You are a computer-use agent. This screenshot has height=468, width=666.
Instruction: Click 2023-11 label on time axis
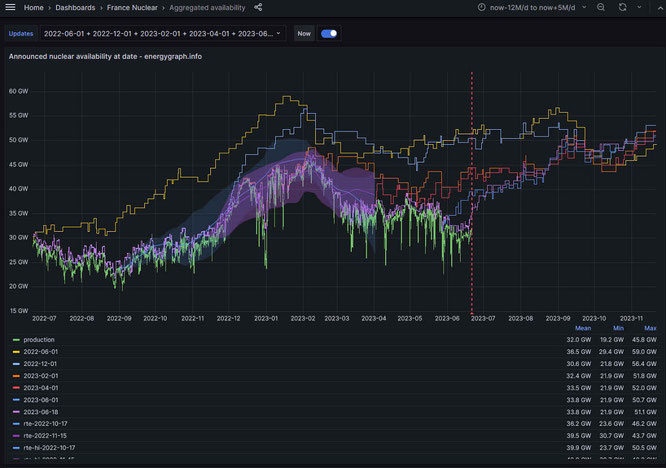click(x=631, y=318)
